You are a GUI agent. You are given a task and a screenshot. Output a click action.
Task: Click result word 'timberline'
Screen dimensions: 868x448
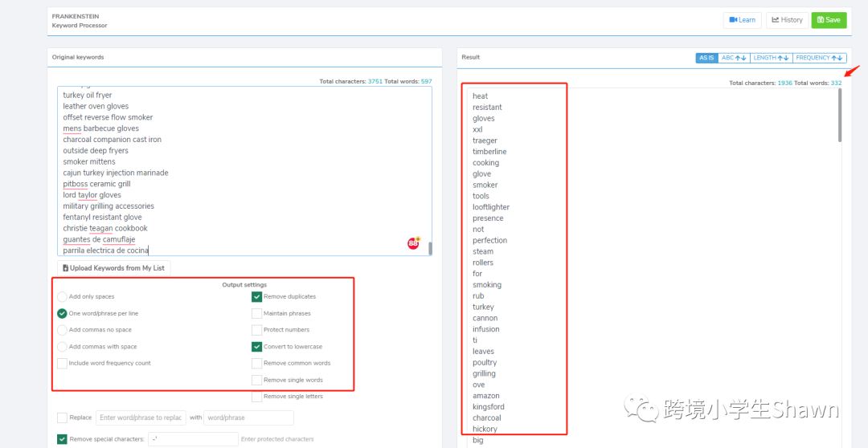tap(489, 152)
